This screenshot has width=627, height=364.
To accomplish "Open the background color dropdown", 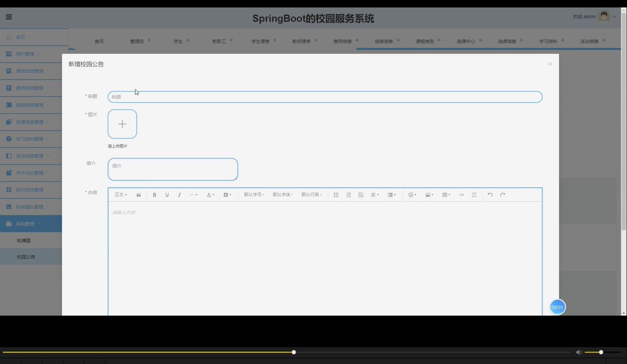I will pos(227,195).
